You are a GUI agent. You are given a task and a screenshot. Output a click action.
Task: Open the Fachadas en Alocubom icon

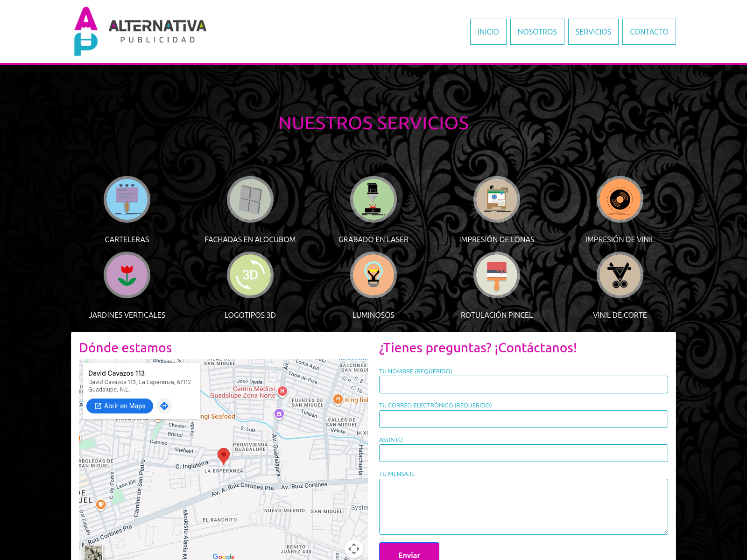tap(250, 199)
